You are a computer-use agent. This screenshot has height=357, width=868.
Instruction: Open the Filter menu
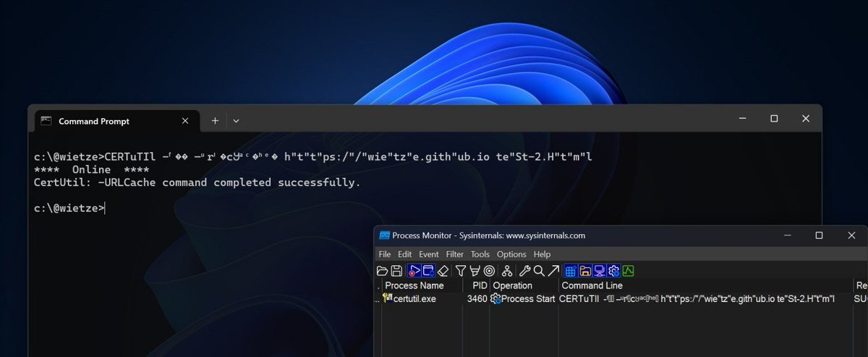click(x=455, y=254)
